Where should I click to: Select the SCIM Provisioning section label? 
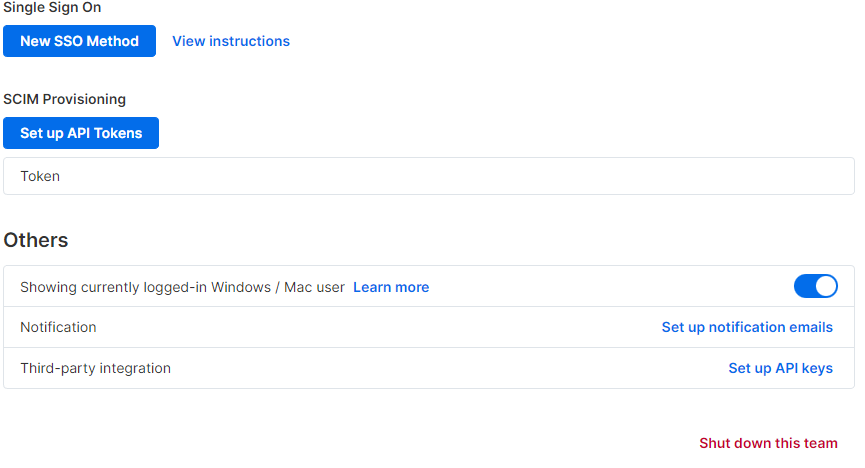tap(65, 99)
